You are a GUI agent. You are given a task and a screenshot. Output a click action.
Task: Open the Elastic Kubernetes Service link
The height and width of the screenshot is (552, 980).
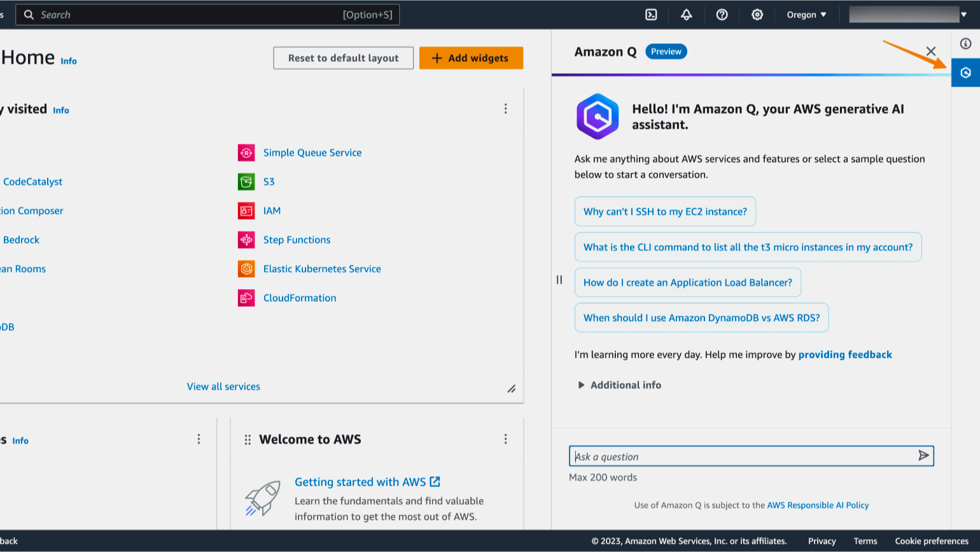(x=322, y=269)
